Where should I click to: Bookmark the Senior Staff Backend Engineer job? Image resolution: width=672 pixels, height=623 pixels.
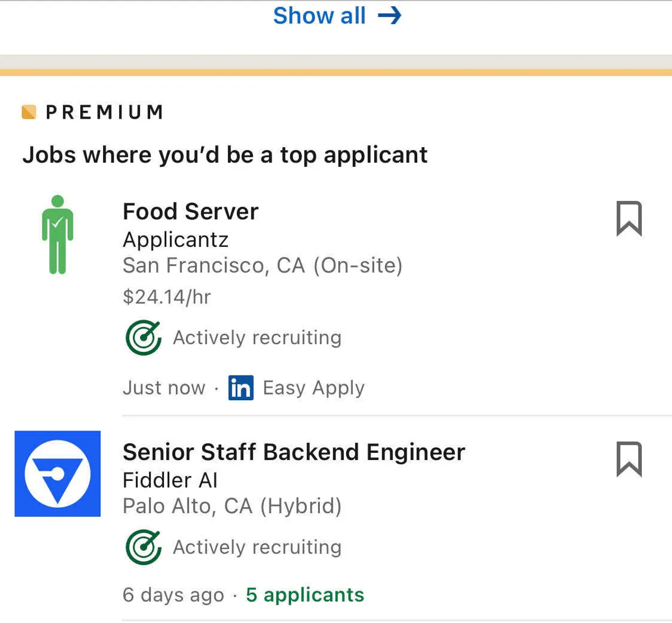pyautogui.click(x=629, y=460)
